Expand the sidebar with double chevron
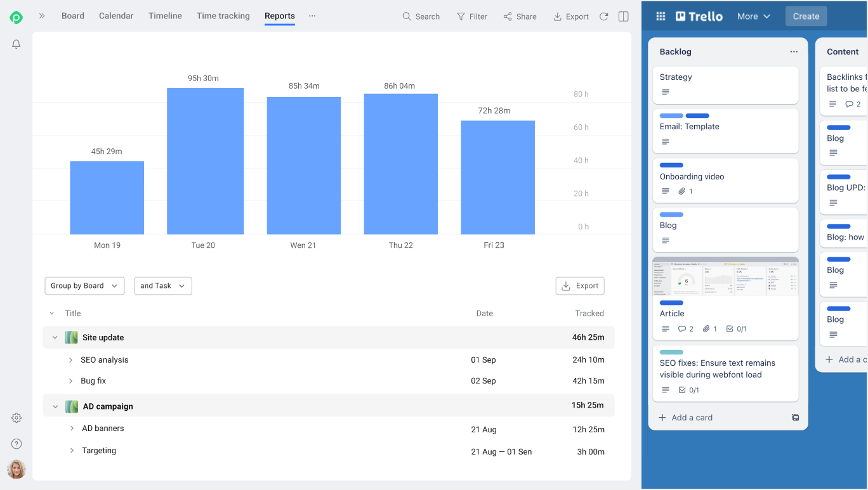868x490 pixels. (42, 16)
